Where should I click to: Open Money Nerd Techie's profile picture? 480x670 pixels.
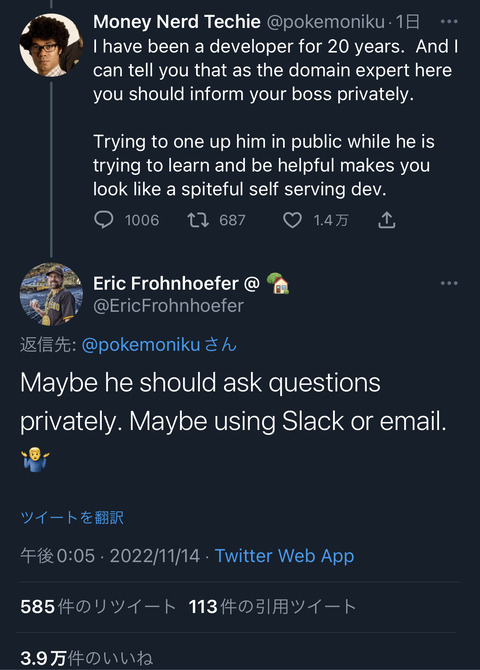(x=51, y=45)
